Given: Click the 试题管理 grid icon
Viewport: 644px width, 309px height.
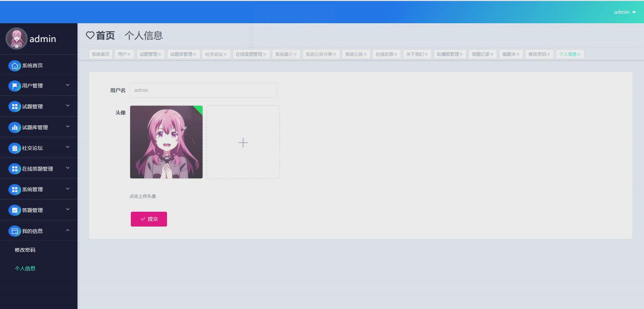Looking at the screenshot, I should (14, 106).
